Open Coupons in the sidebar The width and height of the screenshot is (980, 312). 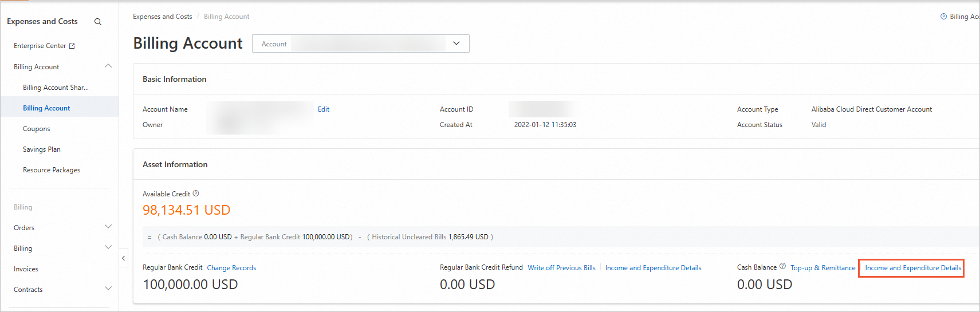click(37, 129)
